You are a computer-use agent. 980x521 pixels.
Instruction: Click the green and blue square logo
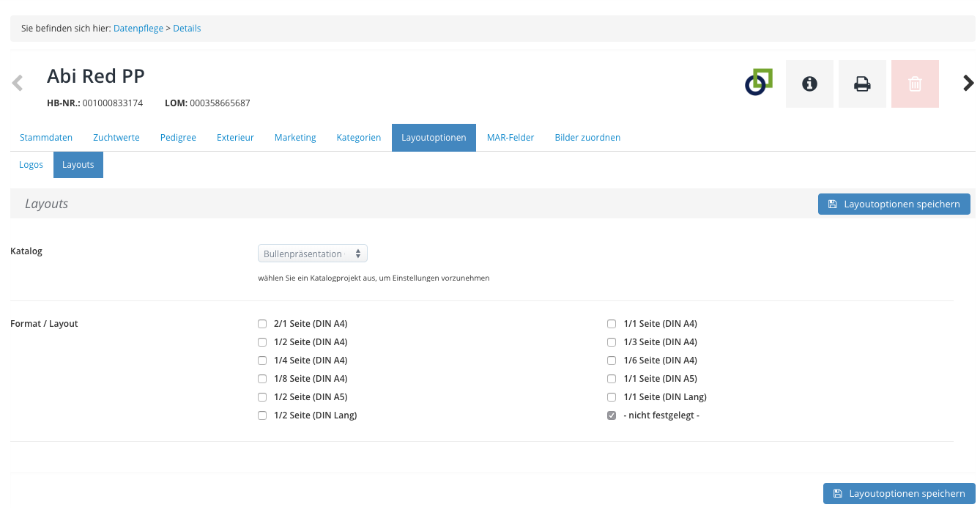759,82
